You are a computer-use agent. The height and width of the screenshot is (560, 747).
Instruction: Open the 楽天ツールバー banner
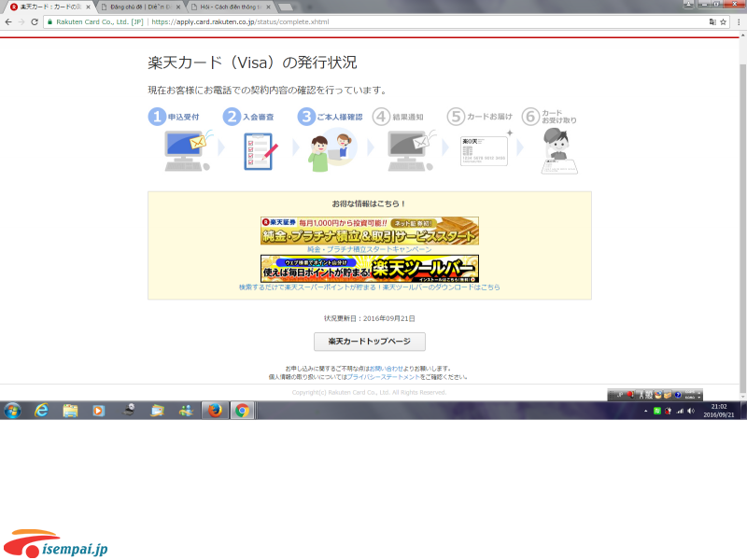click(x=369, y=269)
